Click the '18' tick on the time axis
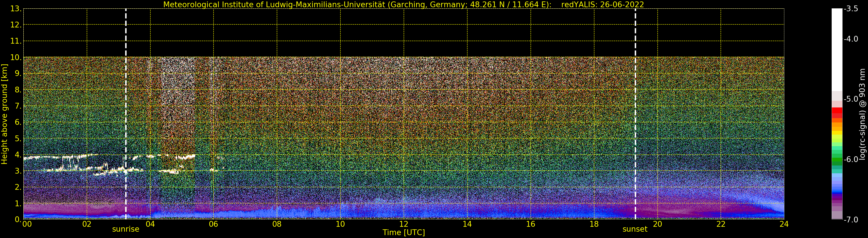This screenshot has height=238, width=868. (x=594, y=224)
